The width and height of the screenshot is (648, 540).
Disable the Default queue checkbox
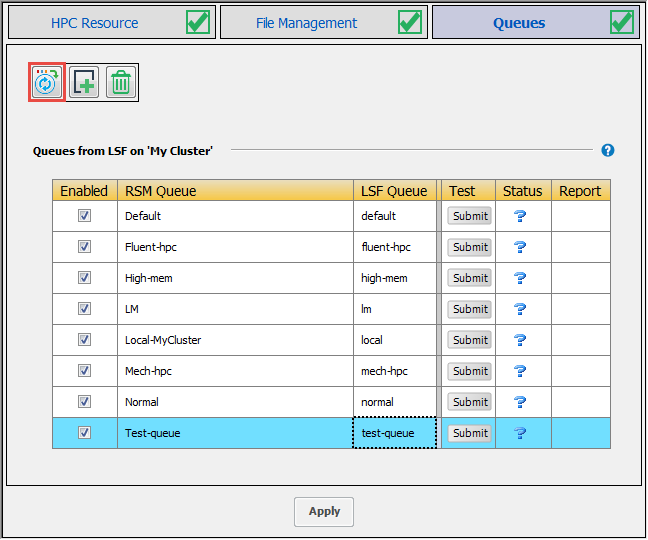(85, 216)
